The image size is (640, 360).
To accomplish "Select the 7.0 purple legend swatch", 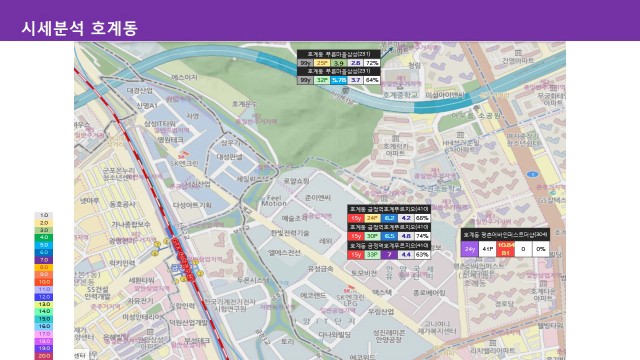I will pyautogui.click(x=43, y=260).
